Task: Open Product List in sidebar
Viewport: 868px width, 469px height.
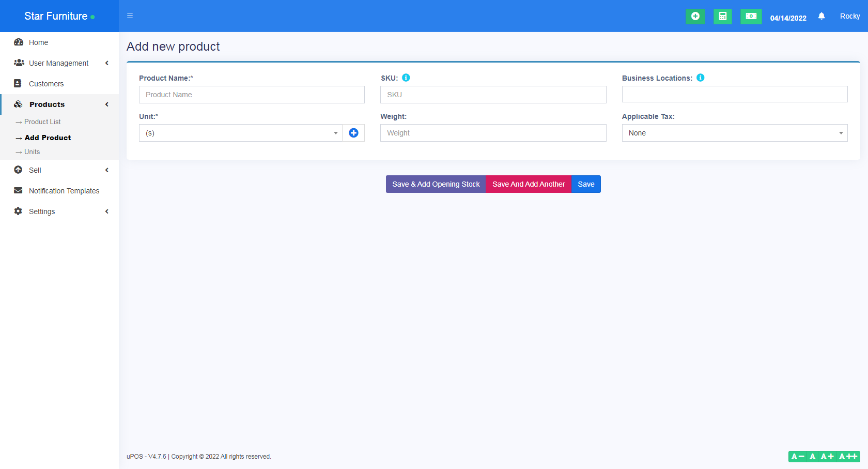Action: [42, 122]
